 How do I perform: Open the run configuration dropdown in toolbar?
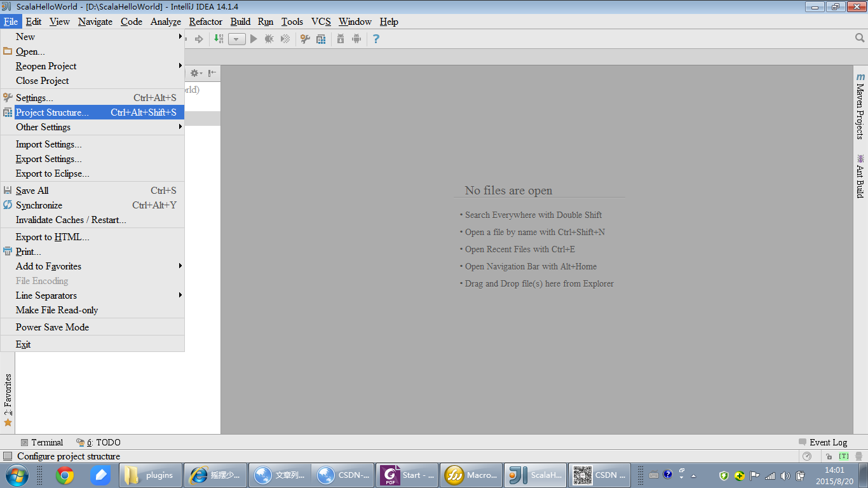pos(237,39)
